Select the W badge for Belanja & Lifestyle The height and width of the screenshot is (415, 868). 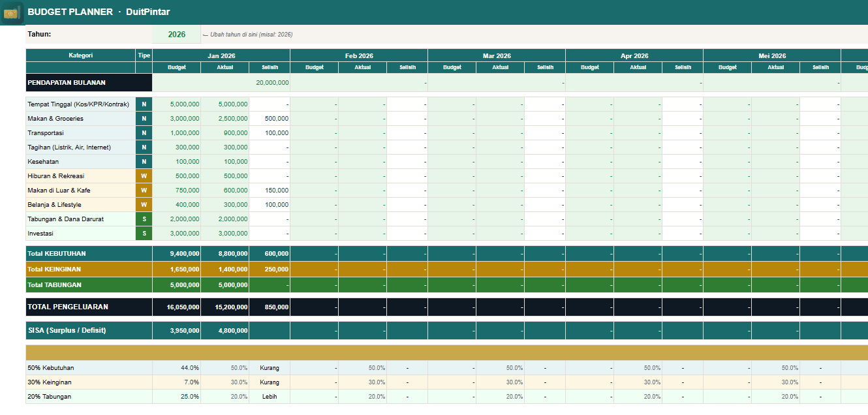[143, 204]
